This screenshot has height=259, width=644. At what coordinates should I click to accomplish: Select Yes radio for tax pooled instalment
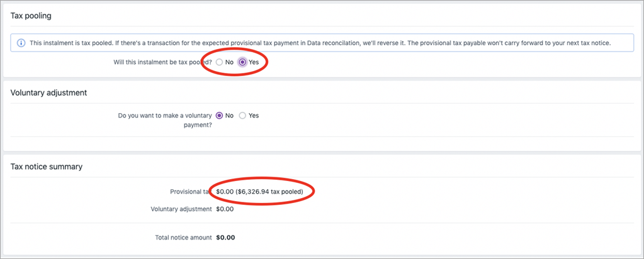coord(243,62)
